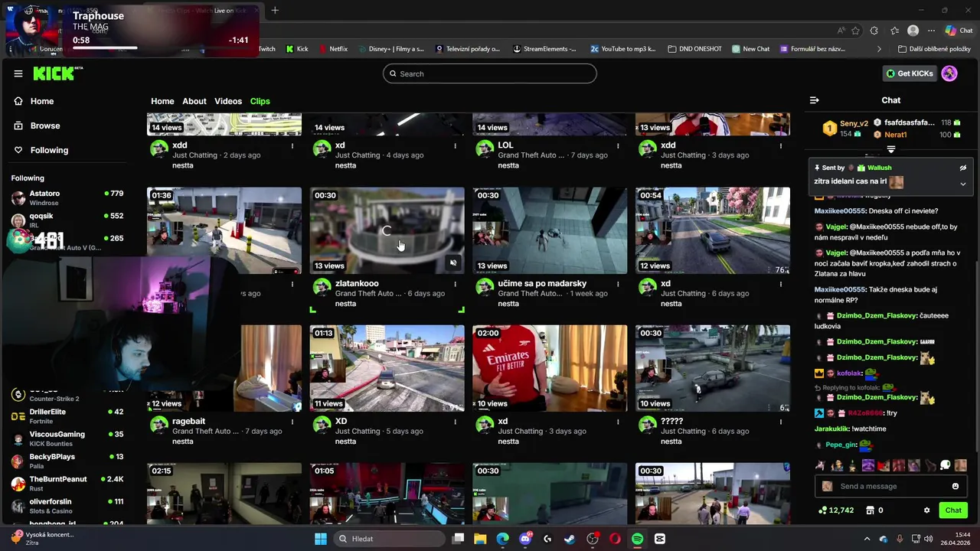Unmute the zlatankooo clip preview
Screen dimensions: 980x551
tap(453, 263)
